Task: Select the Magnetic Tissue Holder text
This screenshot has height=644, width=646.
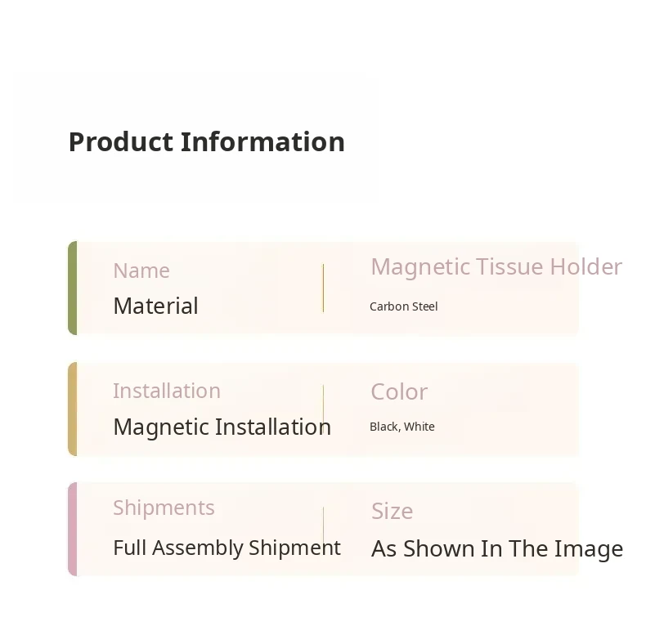Action: [x=496, y=266]
